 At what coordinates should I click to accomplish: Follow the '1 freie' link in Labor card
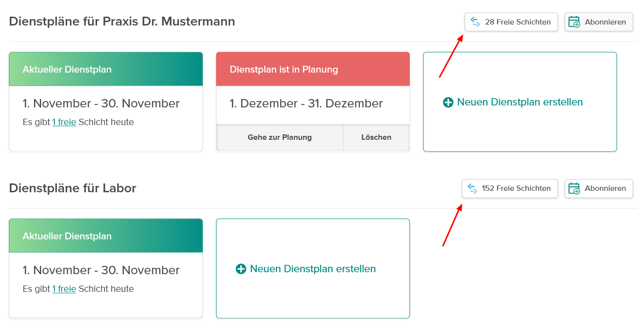pos(64,289)
